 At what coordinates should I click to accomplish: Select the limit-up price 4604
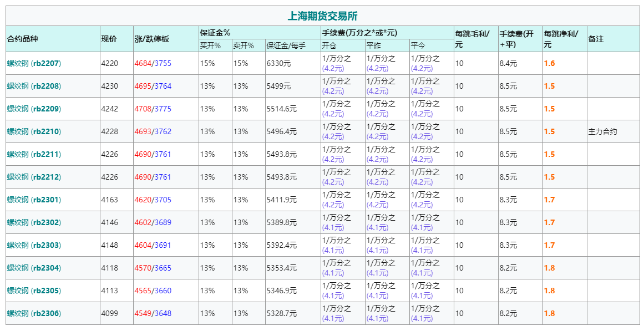coord(143,245)
